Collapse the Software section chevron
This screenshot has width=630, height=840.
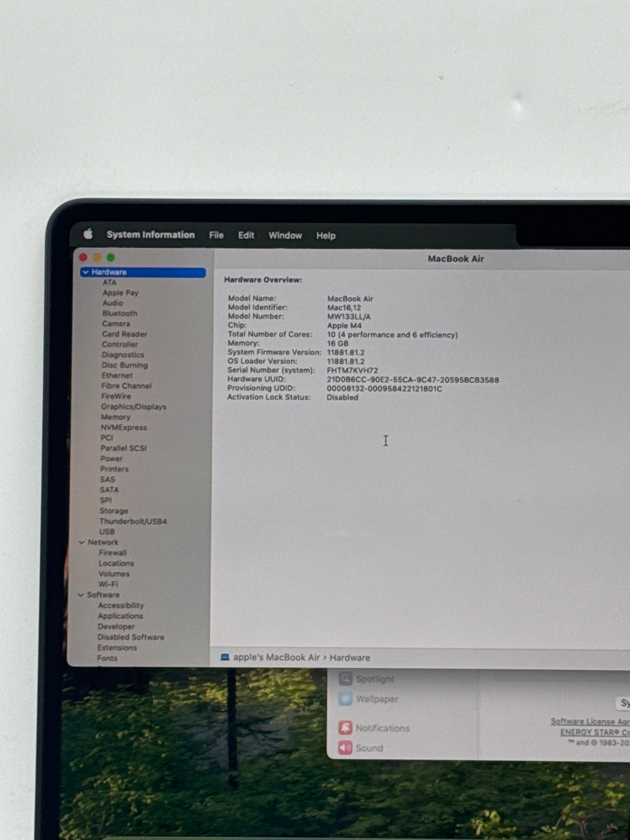[81, 595]
